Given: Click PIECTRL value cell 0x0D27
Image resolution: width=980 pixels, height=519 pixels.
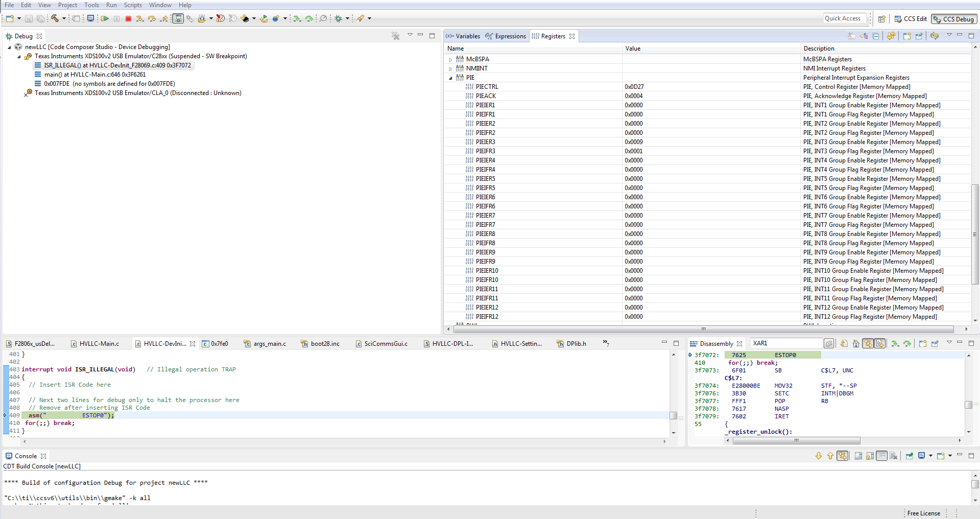Looking at the screenshot, I should click(634, 87).
